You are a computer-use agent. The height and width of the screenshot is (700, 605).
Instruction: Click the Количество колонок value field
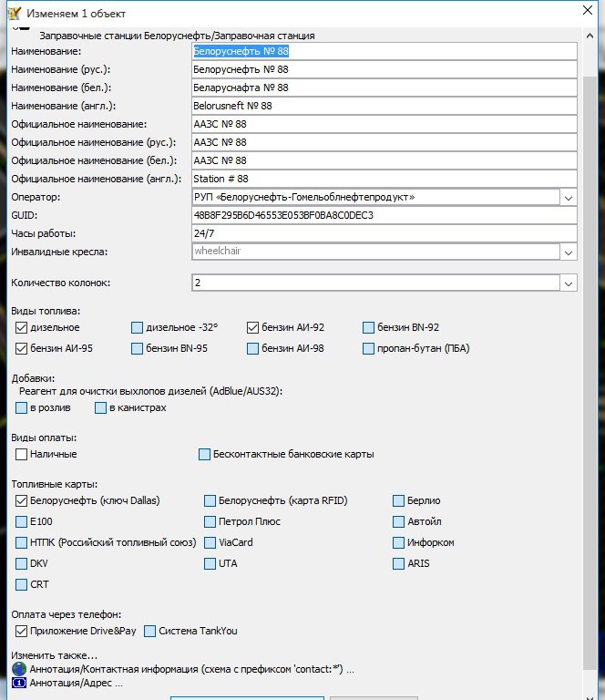pyautogui.click(x=375, y=283)
